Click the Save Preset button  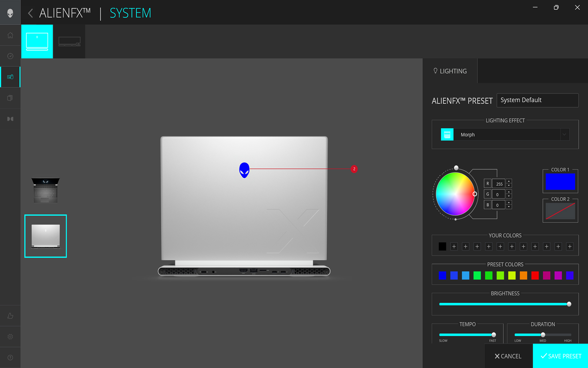pos(560,356)
